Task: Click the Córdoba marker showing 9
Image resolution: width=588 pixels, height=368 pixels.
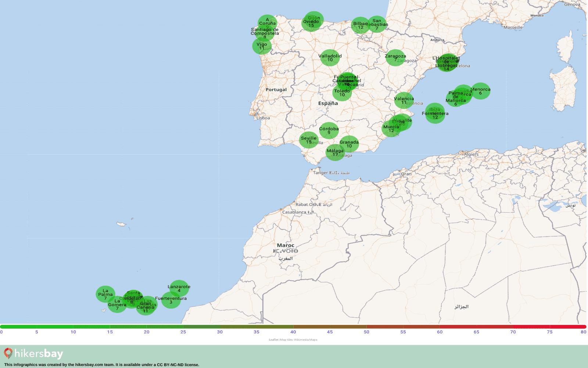Action: tap(329, 131)
